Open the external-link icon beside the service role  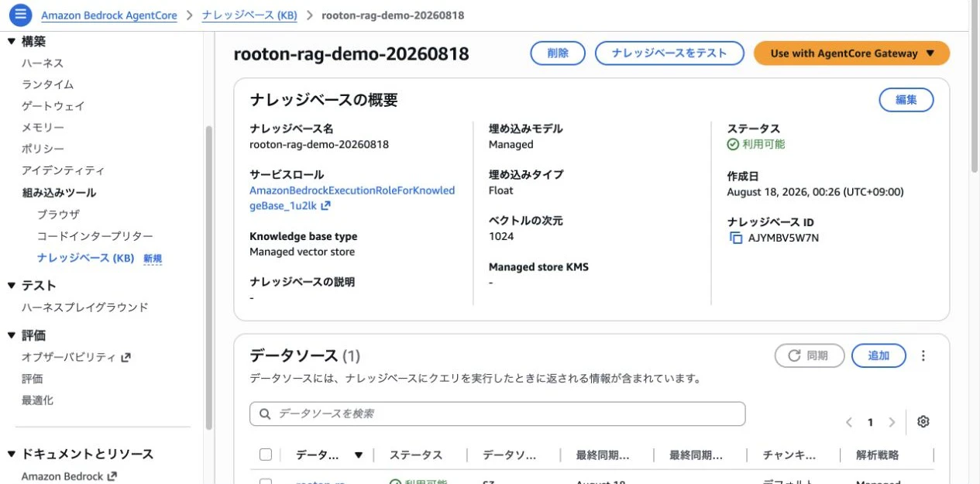point(325,206)
